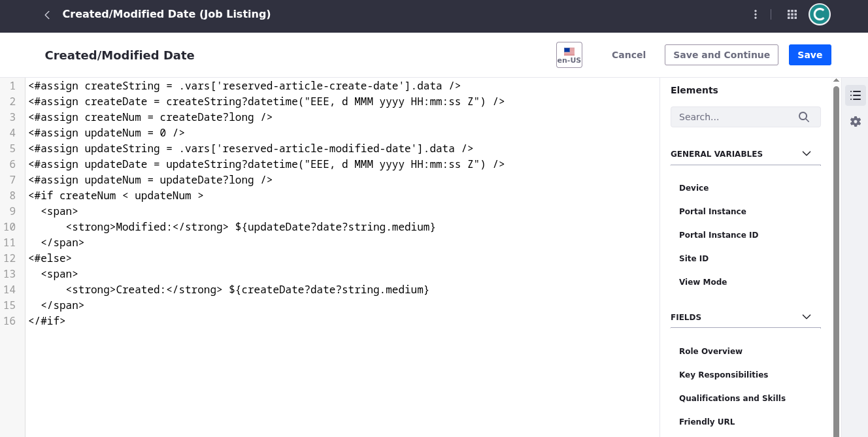This screenshot has width=868, height=437.
Task: Click line number 8 in gutter
Action: pos(12,195)
